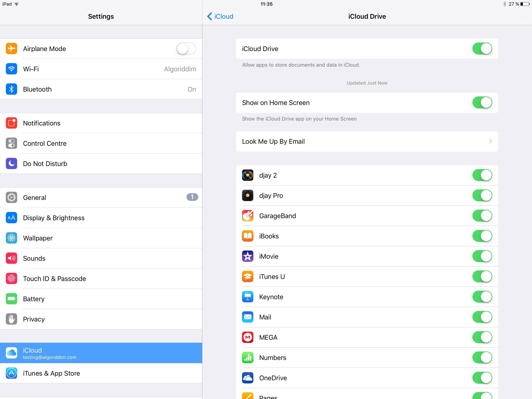The image size is (532, 399).
Task: Open Do Not Disturb settings row
Action: point(101,163)
